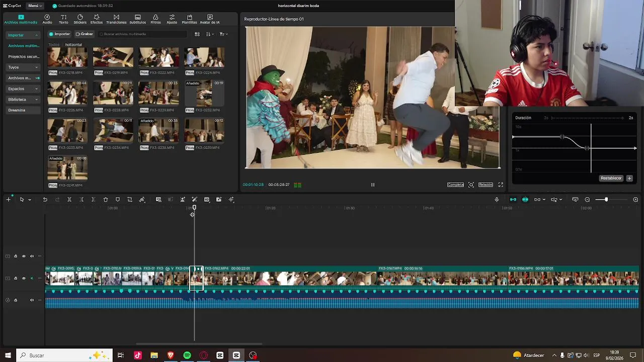Expand the Tuyos section in the sidebar
The image size is (644, 362).
(23, 67)
